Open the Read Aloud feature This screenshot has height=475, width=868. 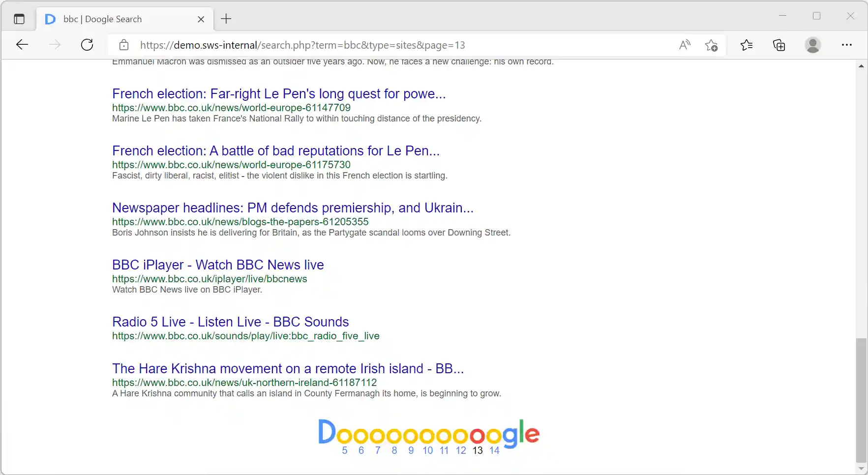point(685,45)
